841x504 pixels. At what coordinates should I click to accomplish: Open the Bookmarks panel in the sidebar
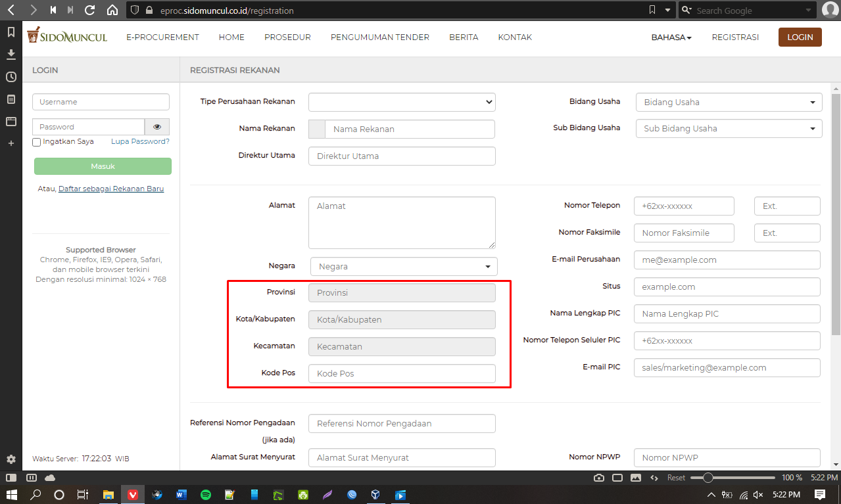11,32
